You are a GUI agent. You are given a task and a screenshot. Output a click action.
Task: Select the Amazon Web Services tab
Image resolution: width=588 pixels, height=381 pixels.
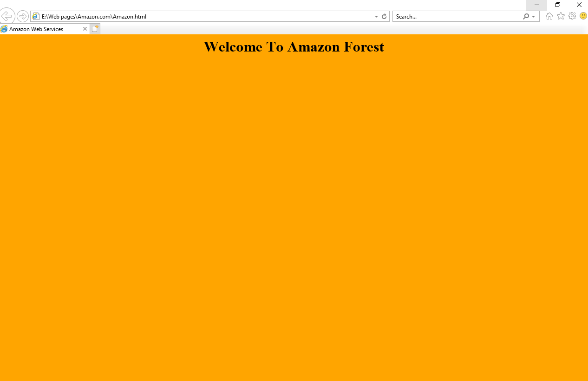(x=45, y=29)
